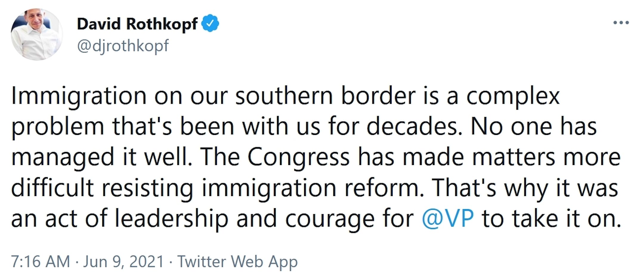The width and height of the screenshot is (644, 280).
Task: Click the word difficult in the tweet
Action: (x=52, y=188)
